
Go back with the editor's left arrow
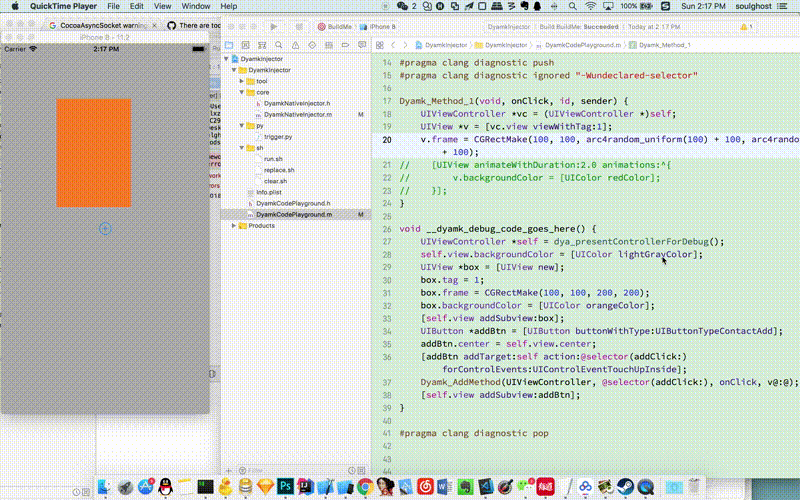pos(393,45)
